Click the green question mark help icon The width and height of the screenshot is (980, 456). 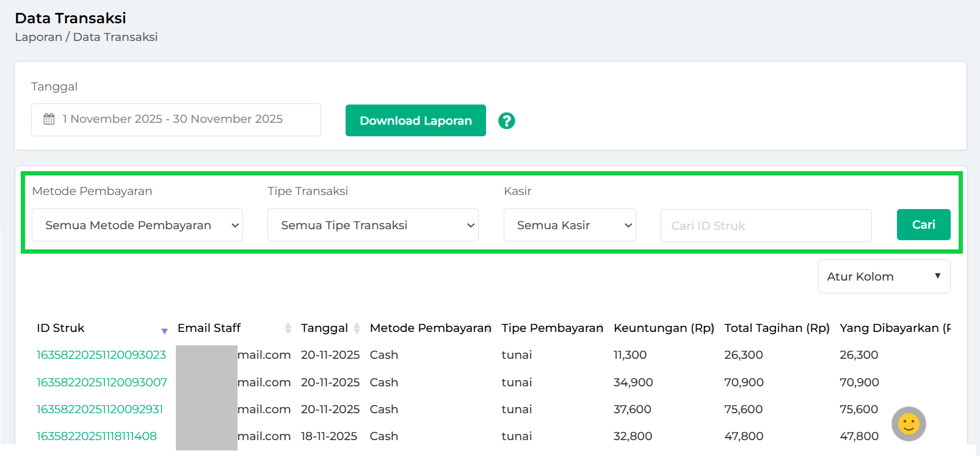click(506, 121)
